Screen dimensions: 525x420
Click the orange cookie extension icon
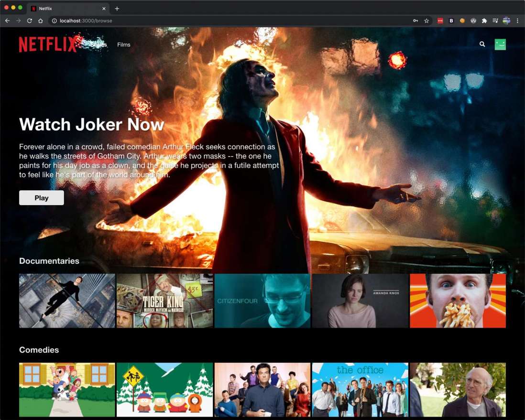click(x=462, y=21)
